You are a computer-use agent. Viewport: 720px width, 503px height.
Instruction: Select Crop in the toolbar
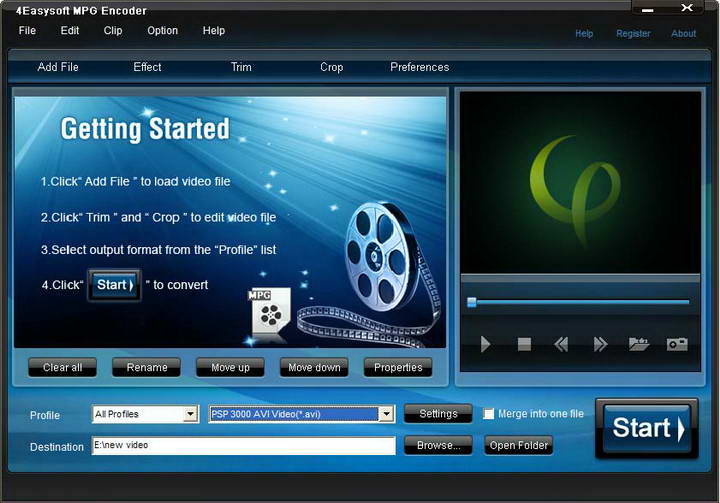coord(331,67)
